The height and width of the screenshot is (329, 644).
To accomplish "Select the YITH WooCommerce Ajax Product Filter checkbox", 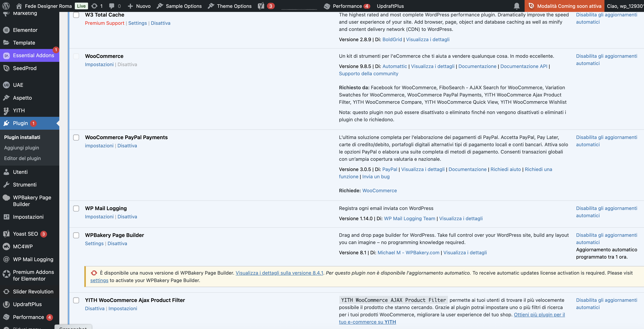I will [x=76, y=300].
